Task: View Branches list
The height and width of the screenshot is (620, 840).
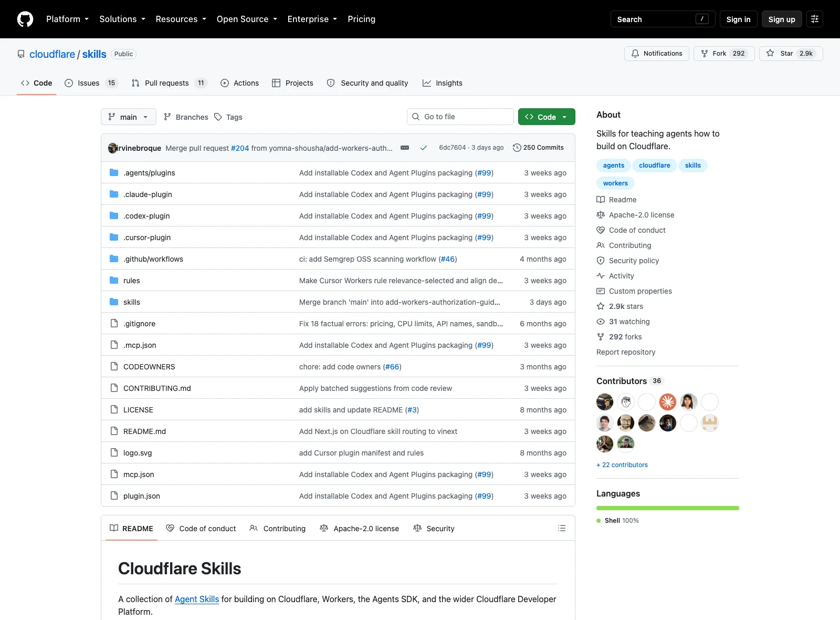Action: 186,117
